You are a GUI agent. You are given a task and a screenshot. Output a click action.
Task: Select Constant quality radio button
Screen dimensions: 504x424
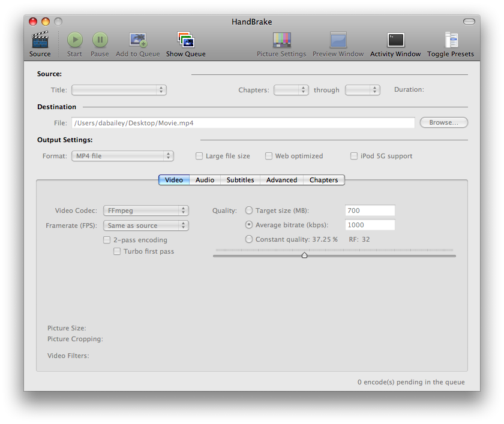249,239
